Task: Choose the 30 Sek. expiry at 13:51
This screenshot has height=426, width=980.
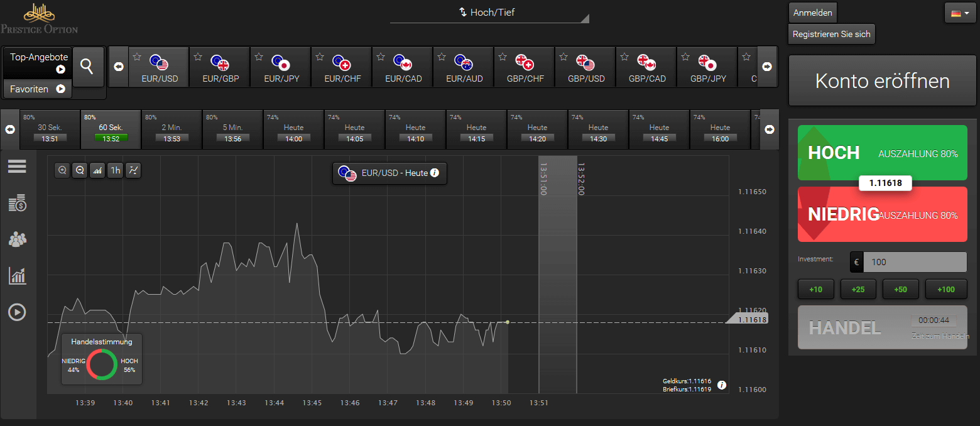Action: tap(50, 129)
